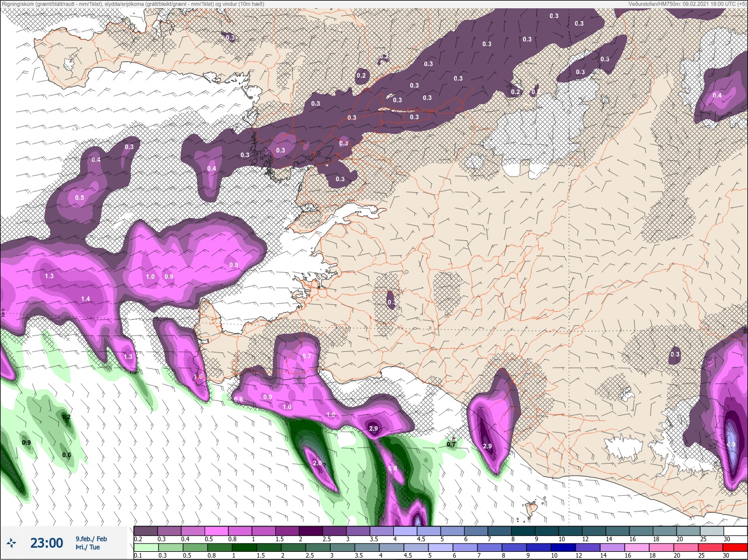Viewport: 748px width, 560px height.
Task: Select the bright pink snow swatch above 0.5
Action: click(x=217, y=531)
